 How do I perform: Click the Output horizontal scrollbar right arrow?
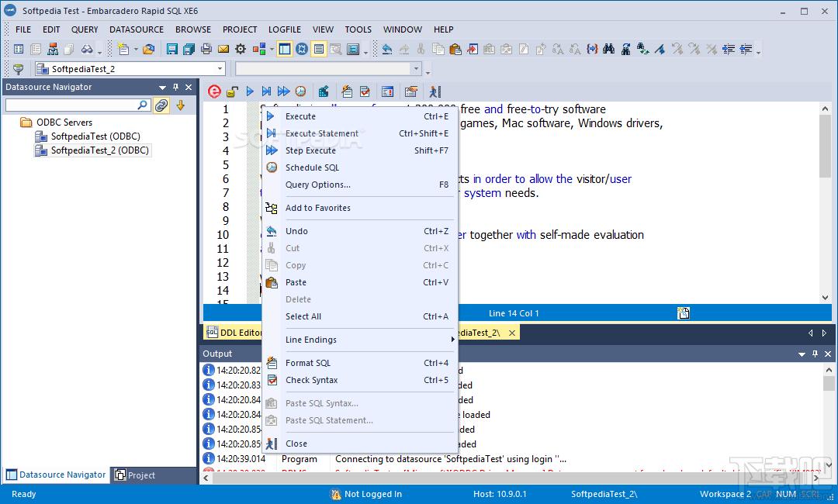coord(816,478)
